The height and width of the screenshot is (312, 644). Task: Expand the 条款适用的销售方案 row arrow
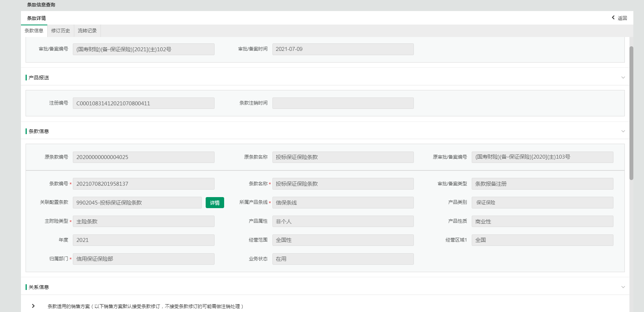click(x=33, y=306)
